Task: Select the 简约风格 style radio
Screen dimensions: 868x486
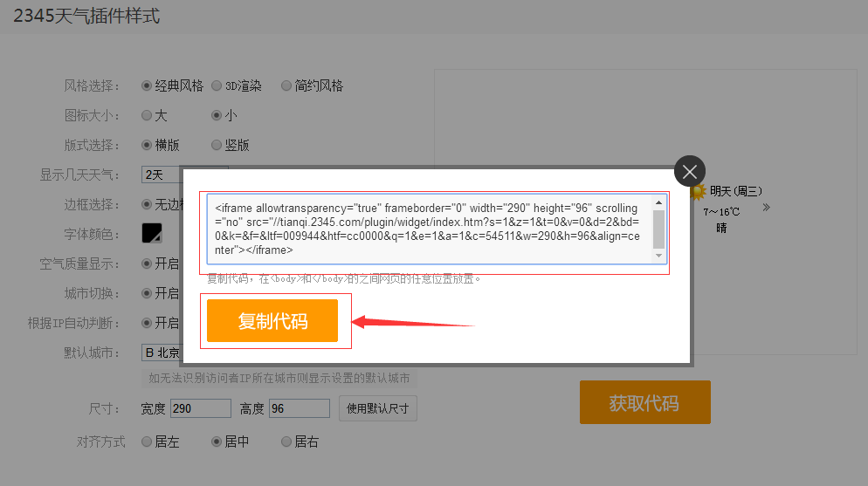Action: pos(286,86)
